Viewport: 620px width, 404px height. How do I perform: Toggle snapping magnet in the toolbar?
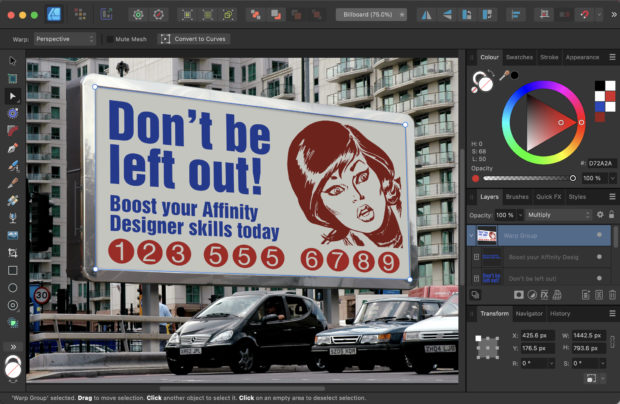584,15
